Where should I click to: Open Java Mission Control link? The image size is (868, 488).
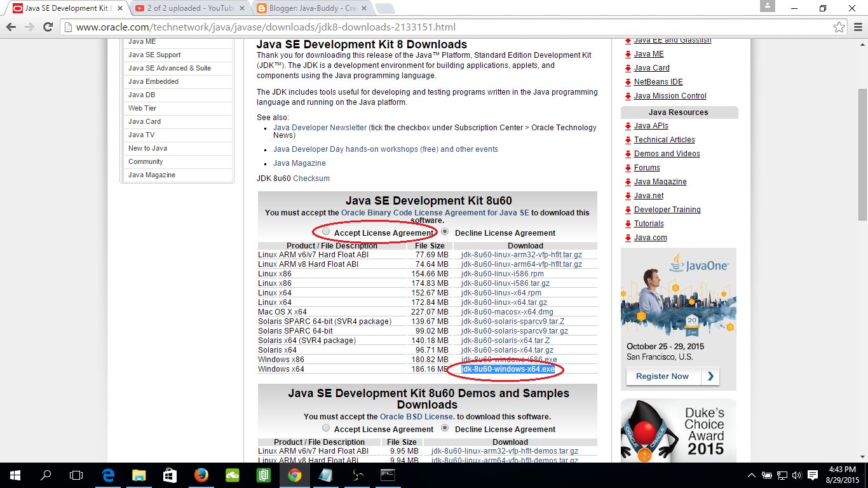click(670, 96)
